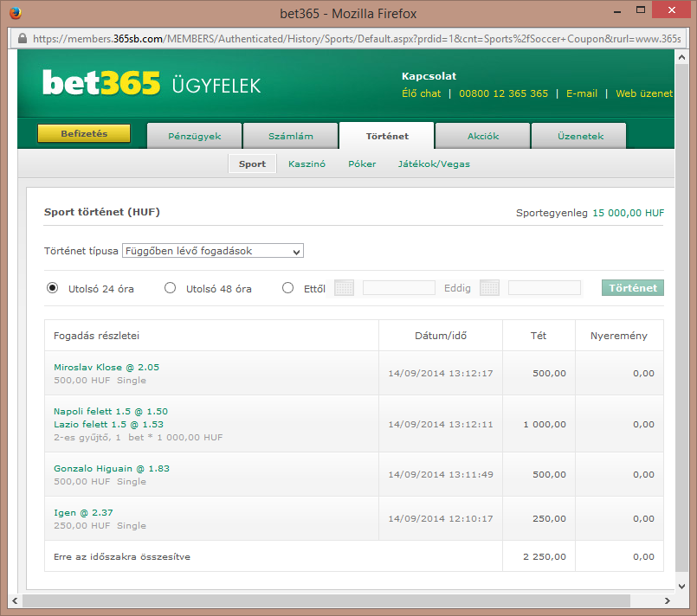697x616 pixels.
Task: Click the Tét column header
Action: click(x=539, y=336)
